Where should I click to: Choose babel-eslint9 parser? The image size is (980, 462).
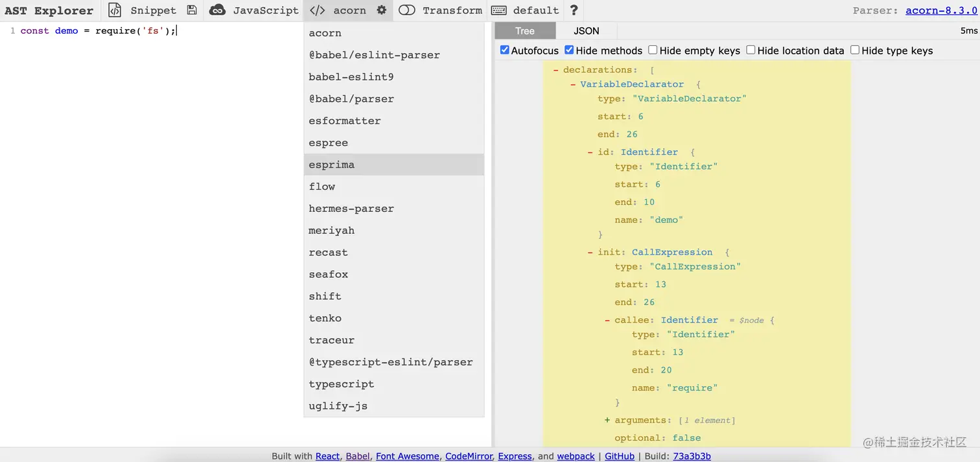tap(394, 77)
